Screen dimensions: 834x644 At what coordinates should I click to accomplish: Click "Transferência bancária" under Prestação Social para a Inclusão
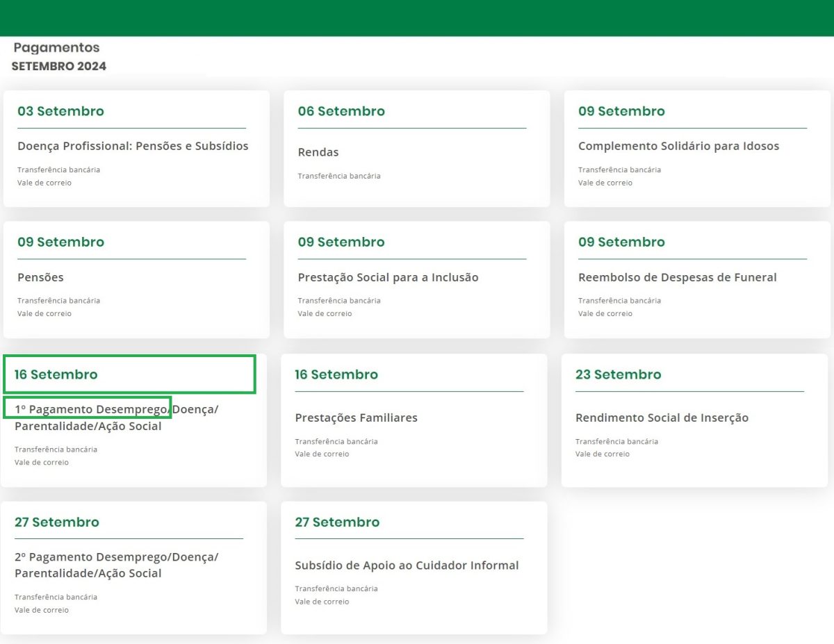click(x=339, y=301)
